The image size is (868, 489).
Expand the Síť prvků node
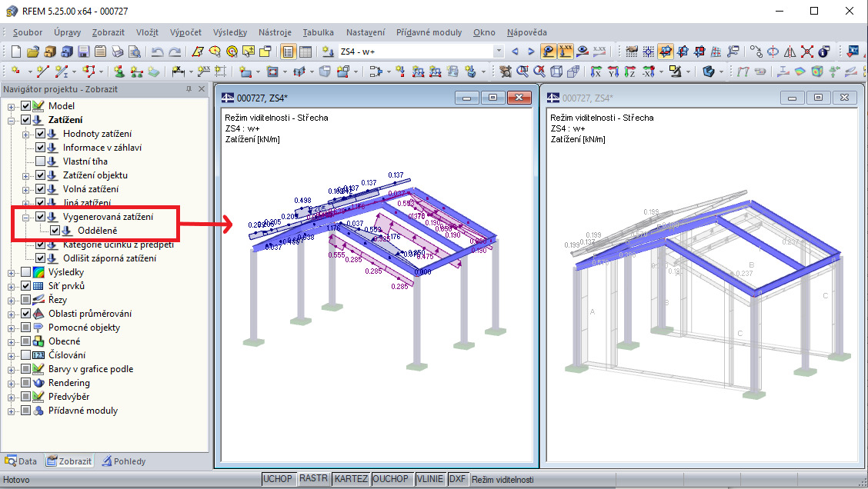click(11, 287)
